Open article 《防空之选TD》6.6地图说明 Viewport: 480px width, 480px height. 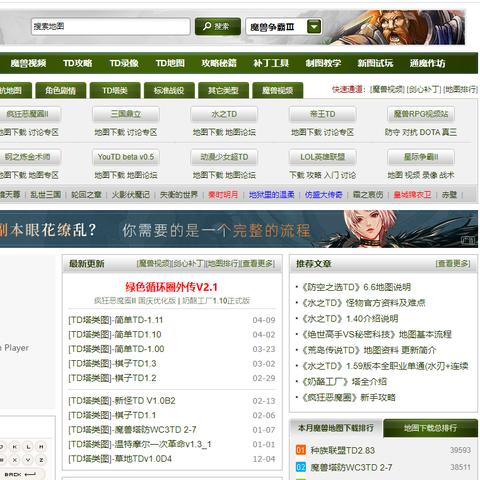pyautogui.click(x=356, y=287)
